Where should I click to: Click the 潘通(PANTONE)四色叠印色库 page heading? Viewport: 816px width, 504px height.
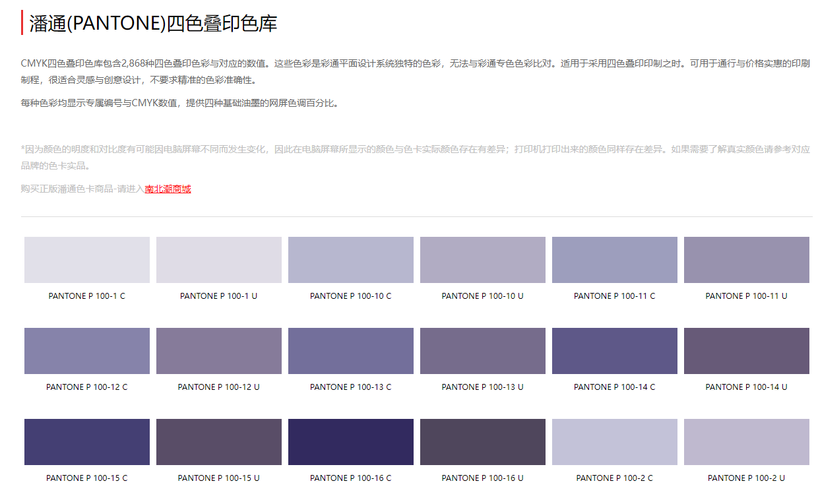tap(153, 23)
